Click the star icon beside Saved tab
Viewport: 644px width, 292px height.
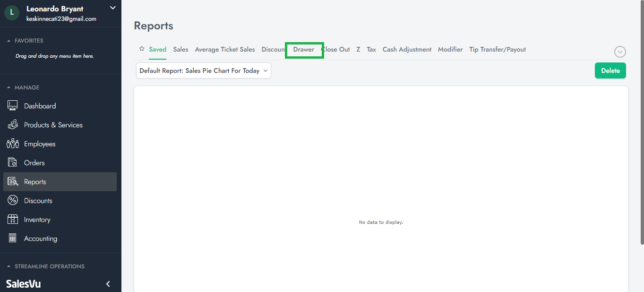[x=142, y=49]
